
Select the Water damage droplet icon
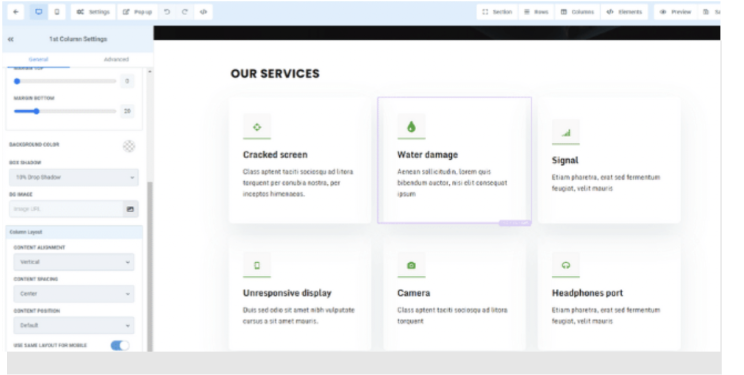411,127
